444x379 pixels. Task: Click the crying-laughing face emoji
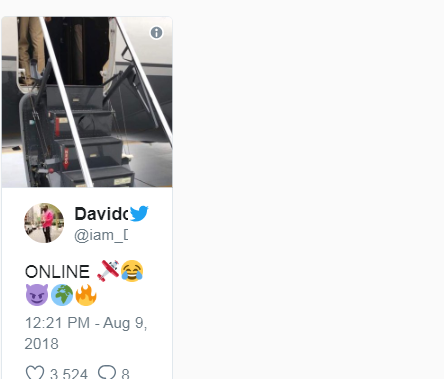[x=132, y=271]
